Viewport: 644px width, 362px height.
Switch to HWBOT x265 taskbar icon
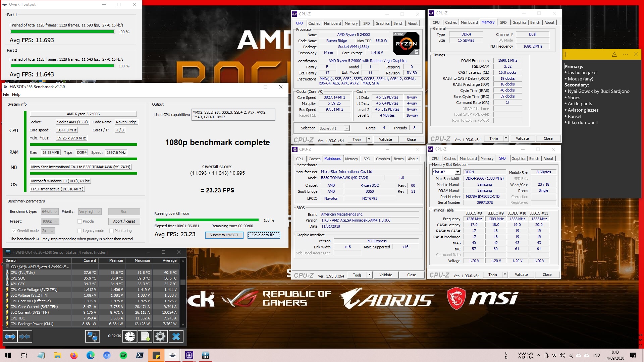[173, 355]
